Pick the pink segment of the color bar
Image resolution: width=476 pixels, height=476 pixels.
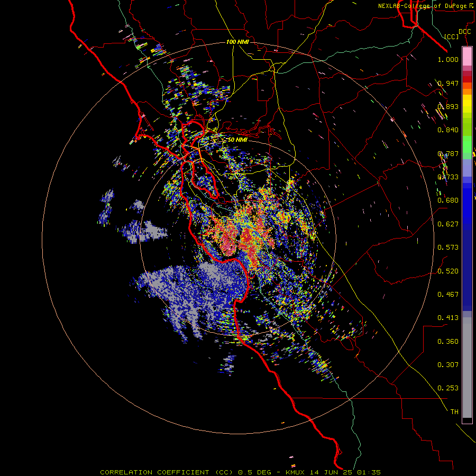pyautogui.click(x=467, y=57)
